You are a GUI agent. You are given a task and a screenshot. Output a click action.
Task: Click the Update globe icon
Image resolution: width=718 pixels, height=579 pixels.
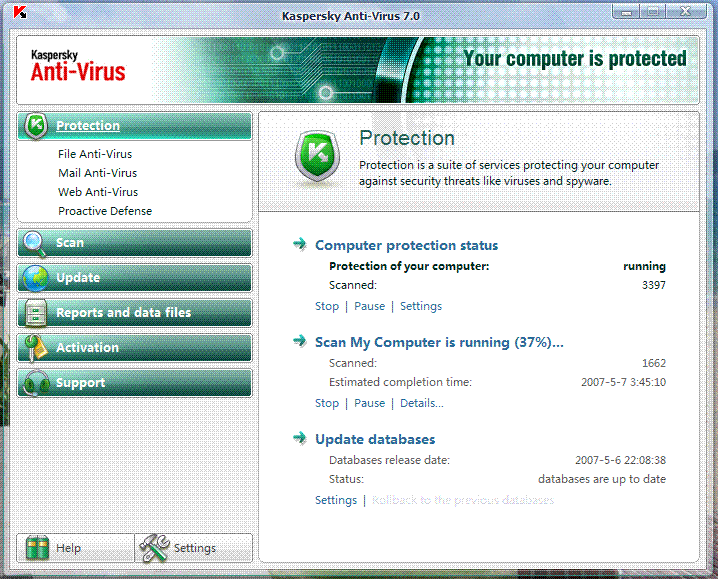[x=35, y=278]
